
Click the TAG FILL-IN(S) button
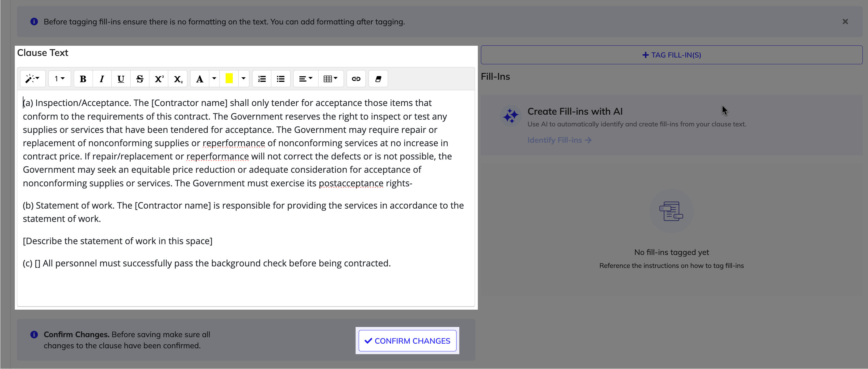671,55
